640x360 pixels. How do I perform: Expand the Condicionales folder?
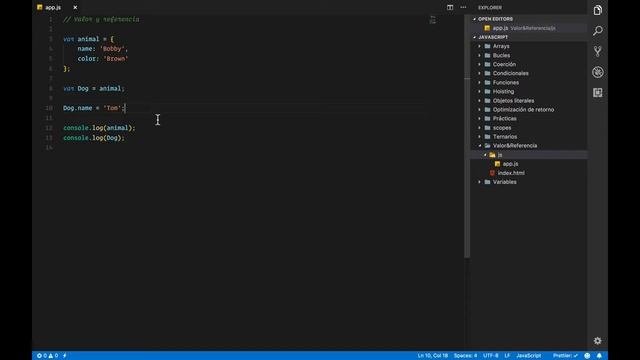click(510, 73)
